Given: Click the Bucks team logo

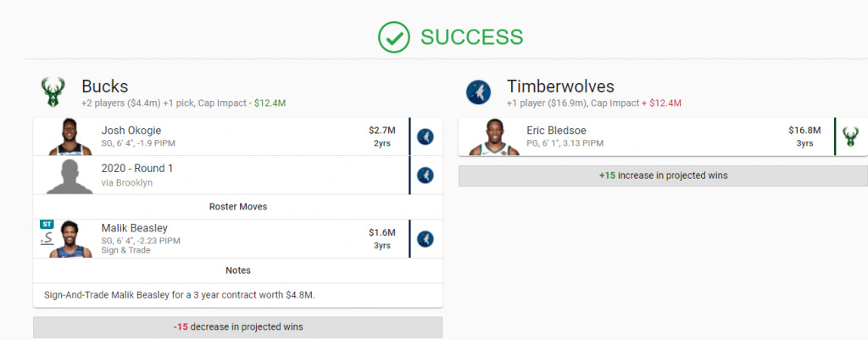Looking at the screenshot, I should click(x=53, y=92).
